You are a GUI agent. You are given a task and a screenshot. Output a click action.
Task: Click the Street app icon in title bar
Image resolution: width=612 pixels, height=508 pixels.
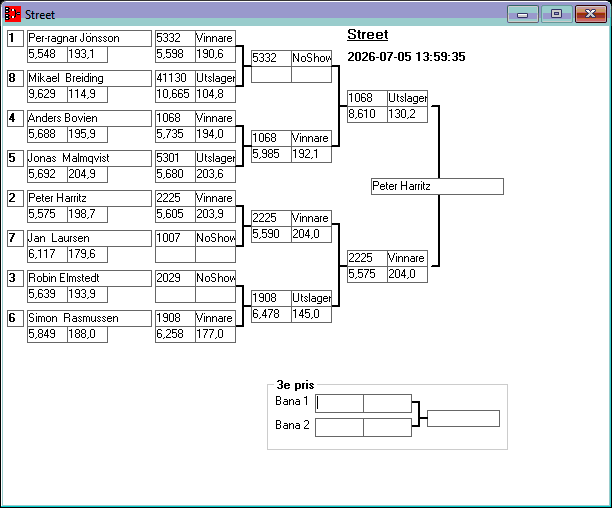pos(12,14)
